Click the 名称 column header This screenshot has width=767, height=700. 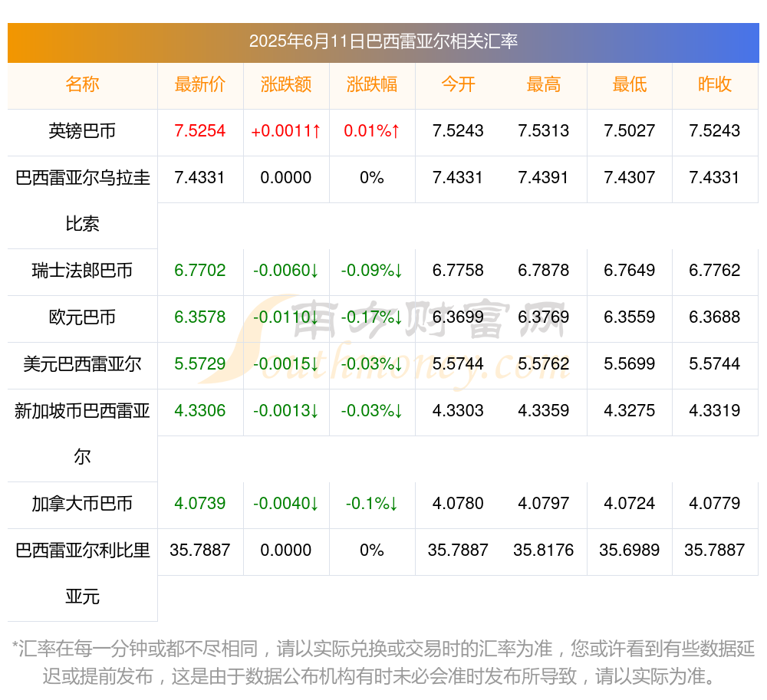point(82,84)
